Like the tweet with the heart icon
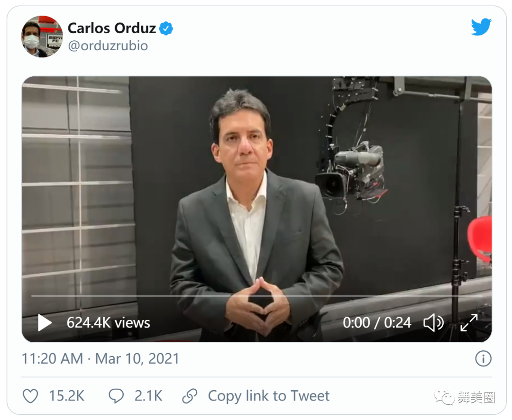 [x=30, y=396]
